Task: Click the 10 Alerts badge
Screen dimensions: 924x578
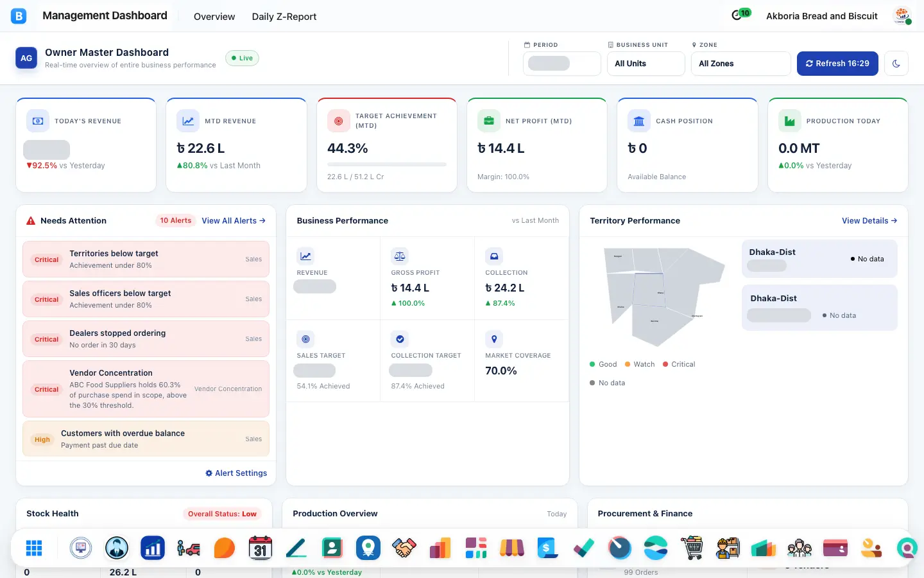Action: 175,220
